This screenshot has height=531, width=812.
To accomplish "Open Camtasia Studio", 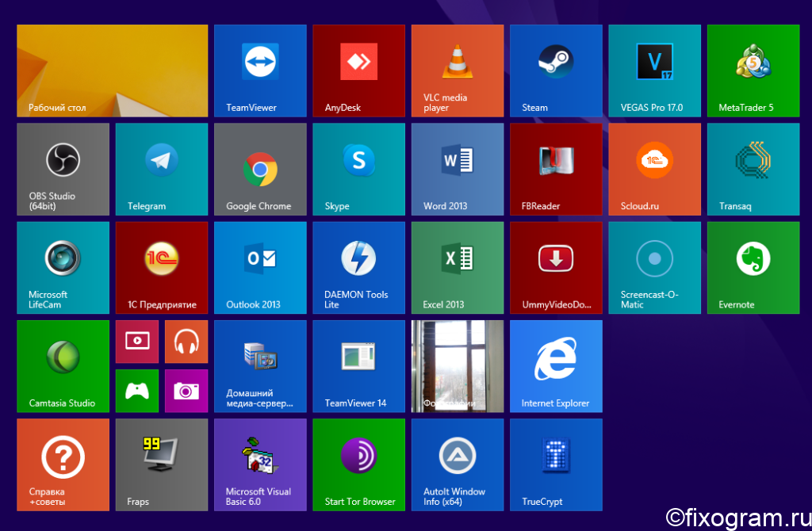I will 63,366.
